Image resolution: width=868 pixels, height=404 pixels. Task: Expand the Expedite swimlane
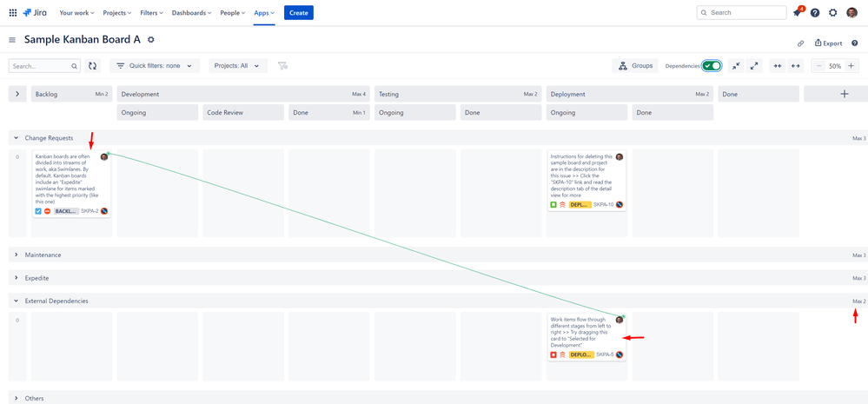17,278
